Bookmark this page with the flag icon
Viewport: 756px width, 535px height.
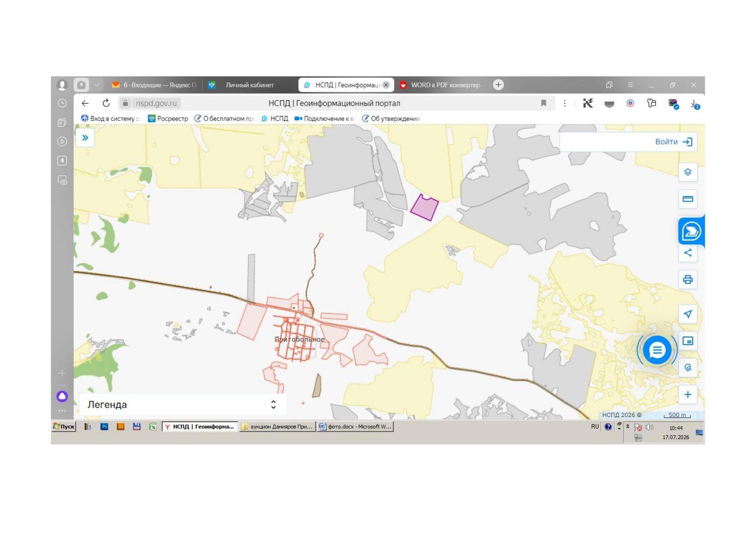click(x=543, y=103)
